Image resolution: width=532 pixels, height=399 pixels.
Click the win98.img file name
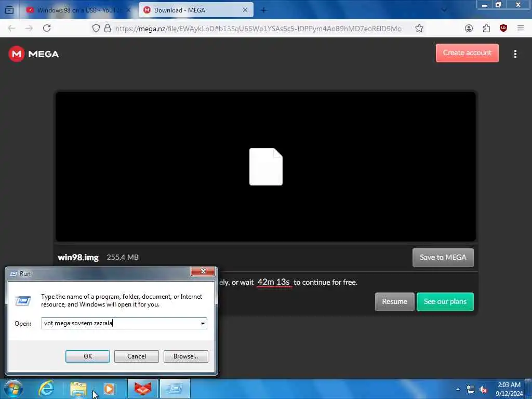78,258
